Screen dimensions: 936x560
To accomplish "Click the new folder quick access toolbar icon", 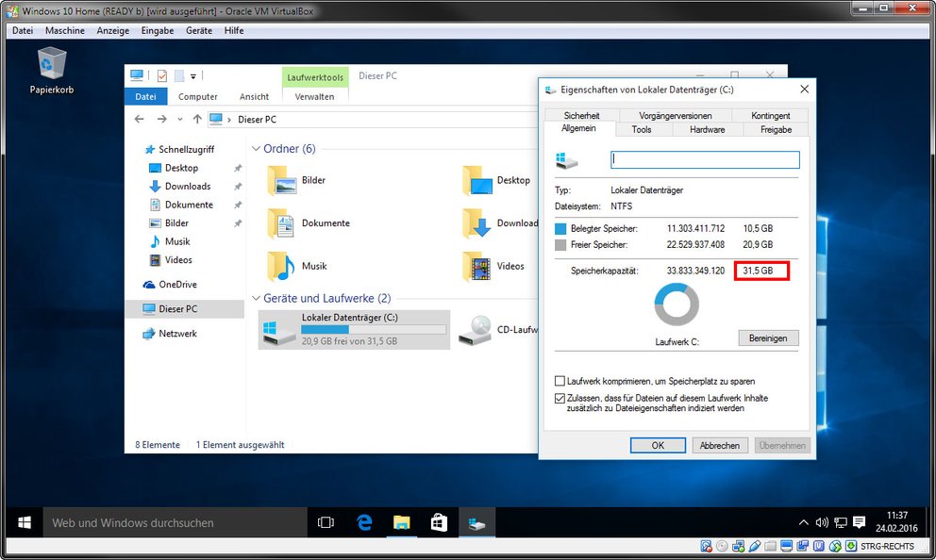I will click(x=179, y=75).
